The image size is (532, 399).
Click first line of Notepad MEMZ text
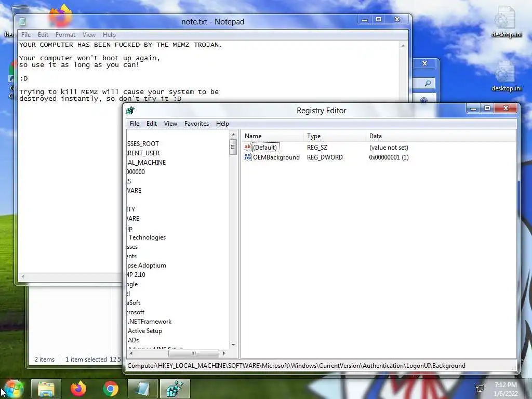tap(120, 45)
